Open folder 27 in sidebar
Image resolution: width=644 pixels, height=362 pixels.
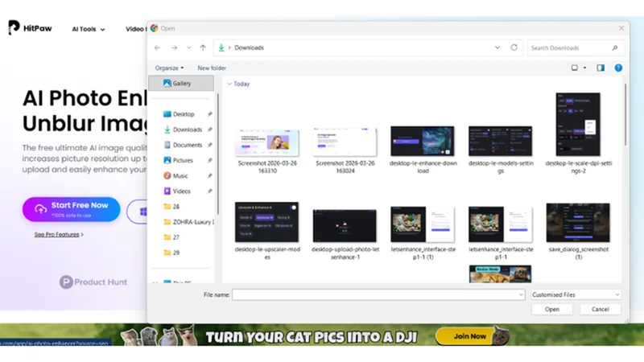point(171,237)
